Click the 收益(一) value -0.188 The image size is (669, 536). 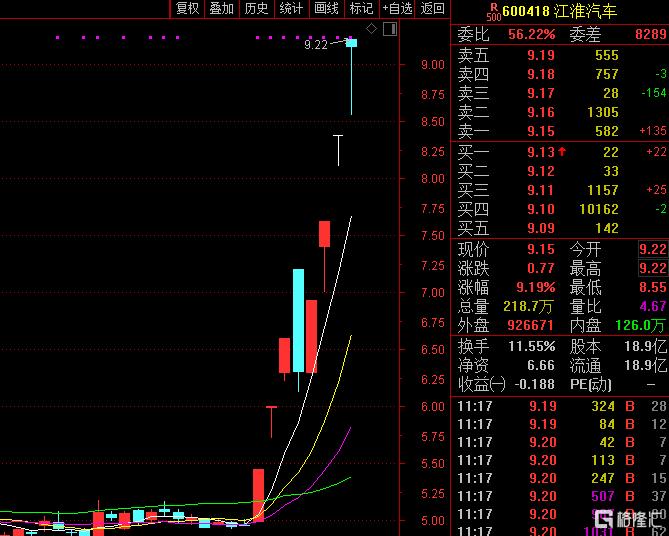pos(534,385)
